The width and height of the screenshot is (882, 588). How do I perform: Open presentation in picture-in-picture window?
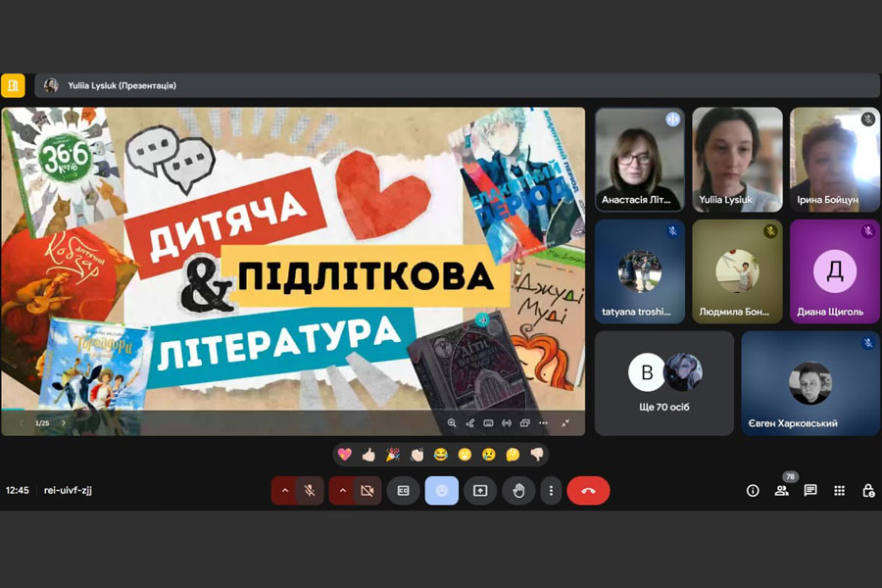click(525, 423)
